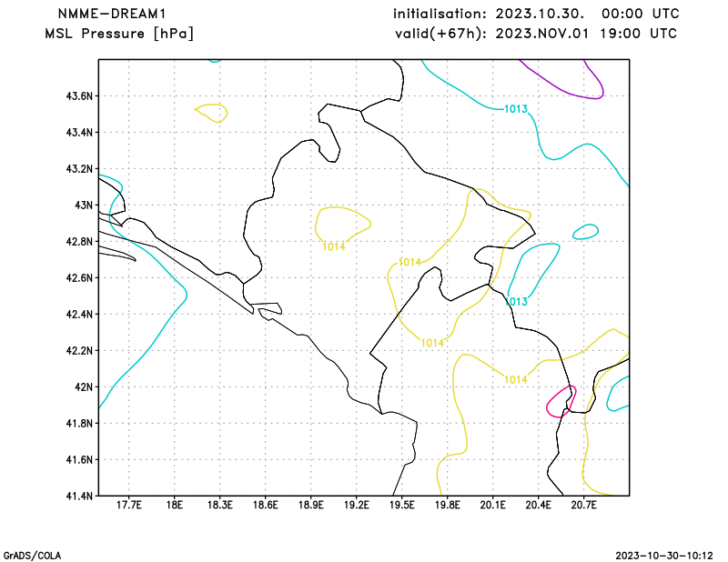
Task: Click the 18.6E longitude label
Action: [x=265, y=506]
